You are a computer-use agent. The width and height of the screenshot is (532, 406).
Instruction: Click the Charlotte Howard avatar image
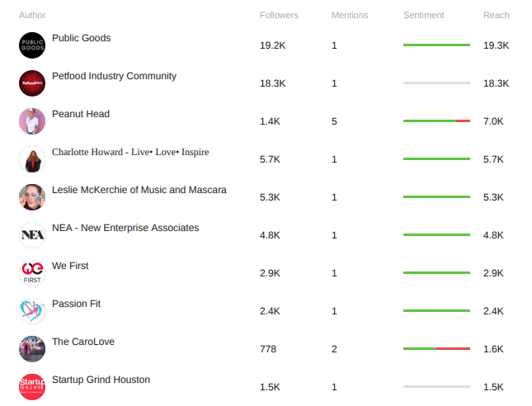pyautogui.click(x=32, y=159)
